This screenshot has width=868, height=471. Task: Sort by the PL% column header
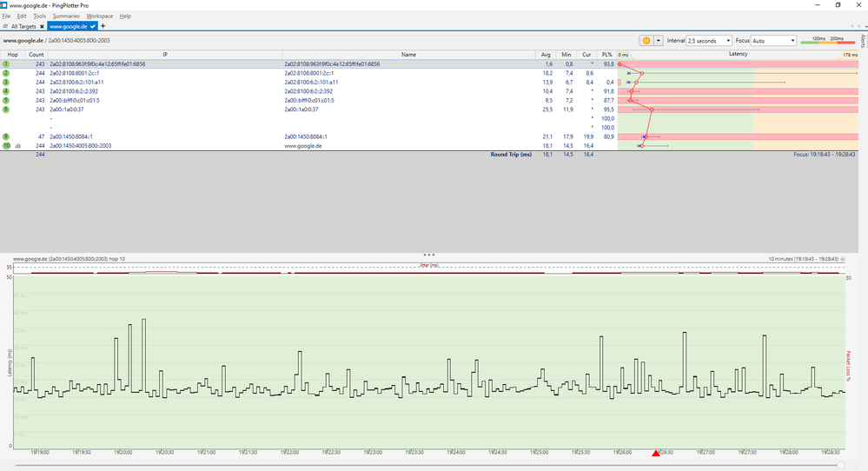606,55
